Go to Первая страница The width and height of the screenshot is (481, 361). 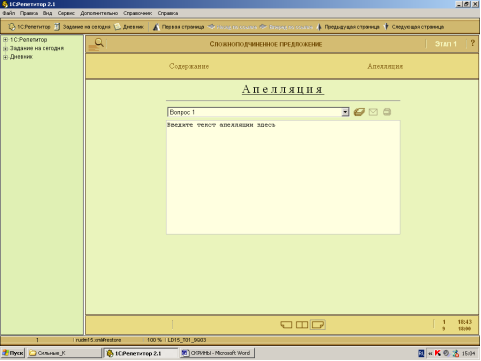(178, 27)
